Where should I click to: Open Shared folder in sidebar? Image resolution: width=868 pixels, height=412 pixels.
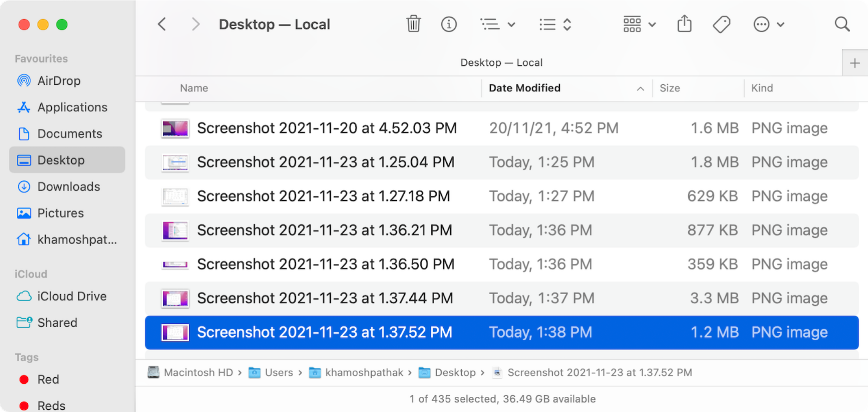(x=67, y=323)
